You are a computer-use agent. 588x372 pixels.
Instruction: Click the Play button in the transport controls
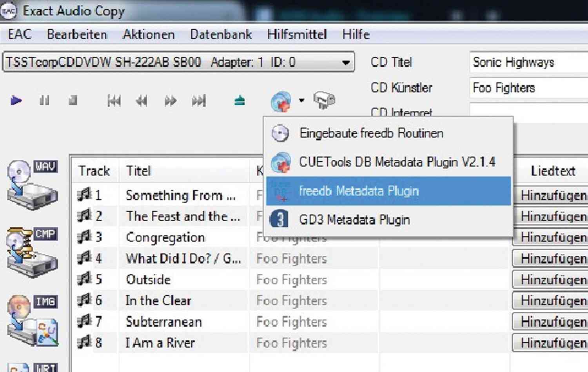click(x=16, y=101)
